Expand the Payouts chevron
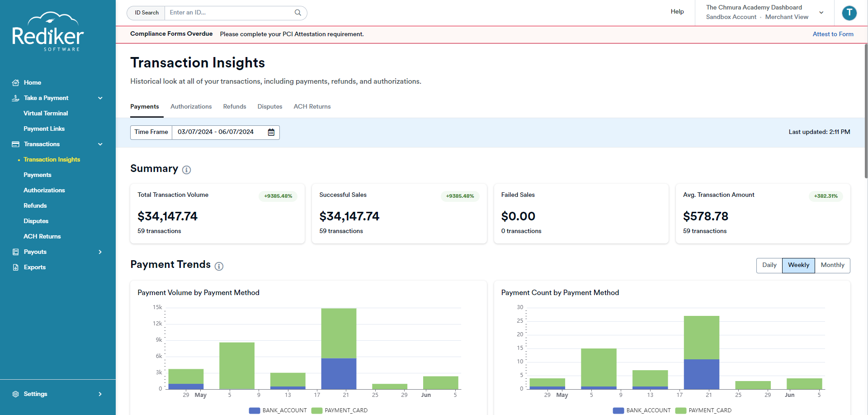This screenshot has height=415, width=868. (x=100, y=252)
